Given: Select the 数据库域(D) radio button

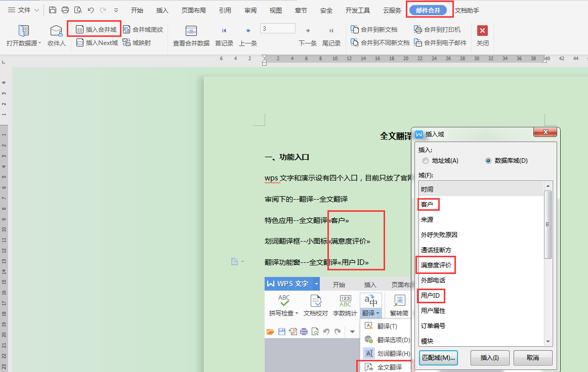Looking at the screenshot, I should pos(506,161).
